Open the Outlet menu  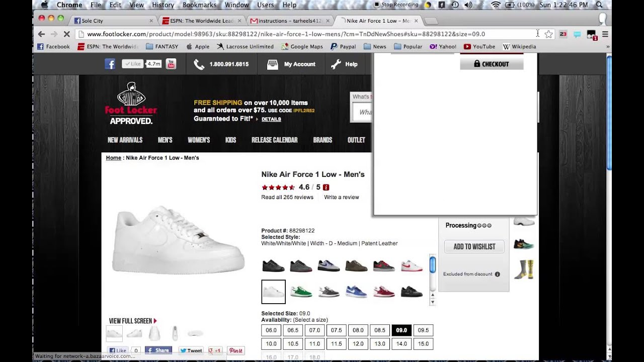coord(356,140)
